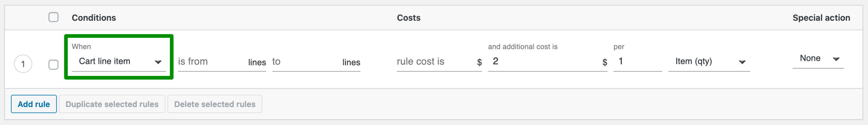Toggle the select-all rules checkbox in header
This screenshot has width=868, height=125.
(x=53, y=17)
